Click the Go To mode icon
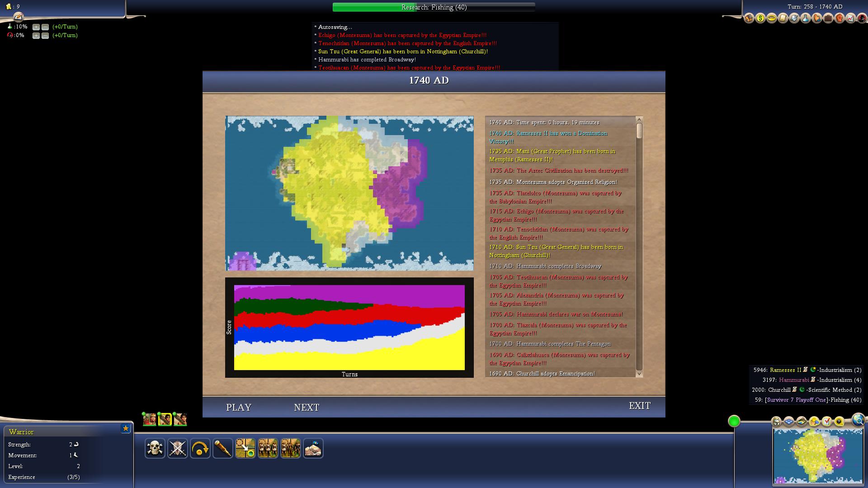The width and height of the screenshot is (868, 488). [x=245, y=448]
